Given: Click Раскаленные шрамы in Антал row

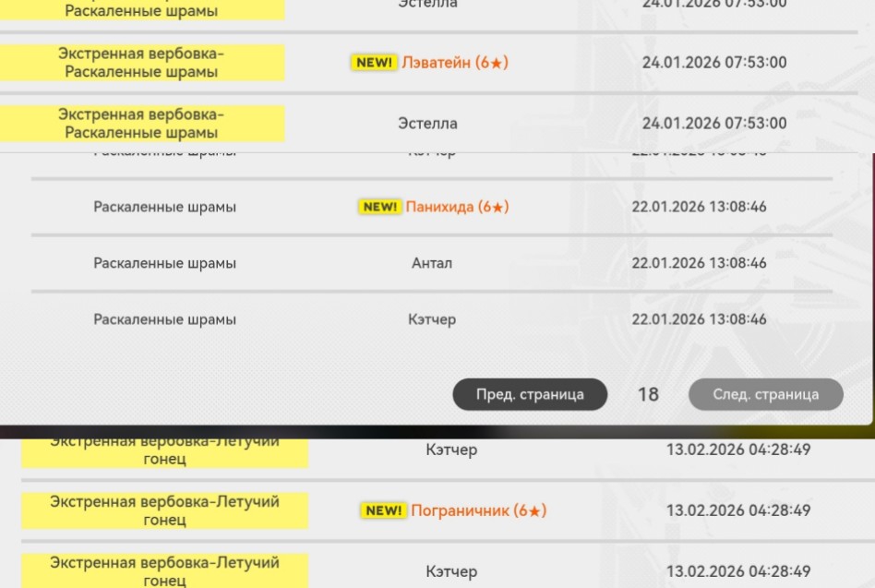Looking at the screenshot, I should (x=164, y=263).
